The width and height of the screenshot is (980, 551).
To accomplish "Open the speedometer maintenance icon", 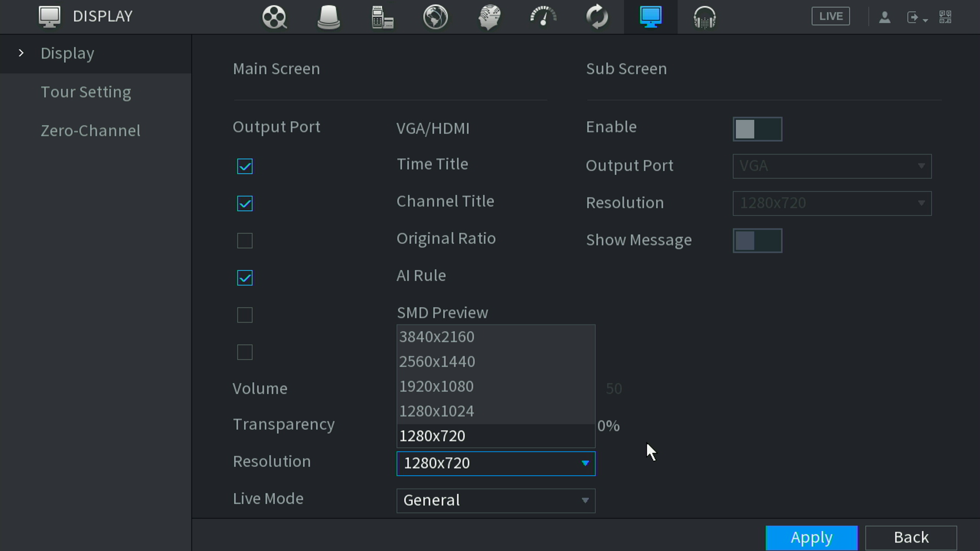I will 543,17.
